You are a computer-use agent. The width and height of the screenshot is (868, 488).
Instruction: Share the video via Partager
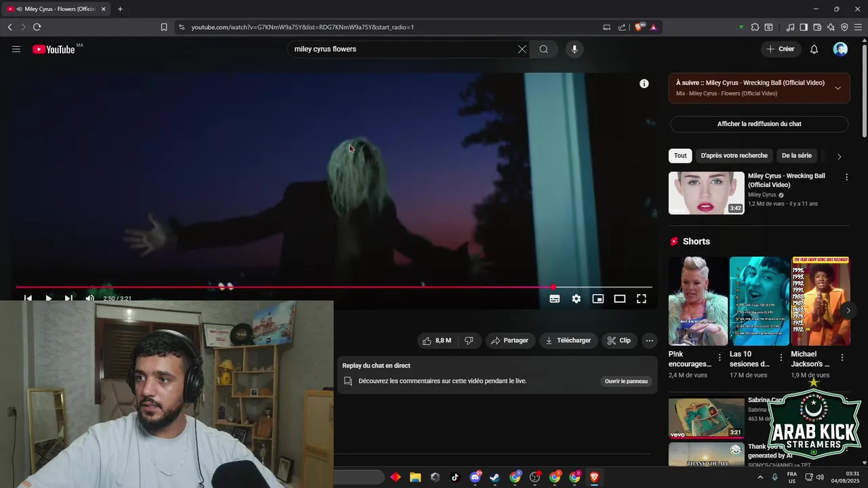click(510, 340)
